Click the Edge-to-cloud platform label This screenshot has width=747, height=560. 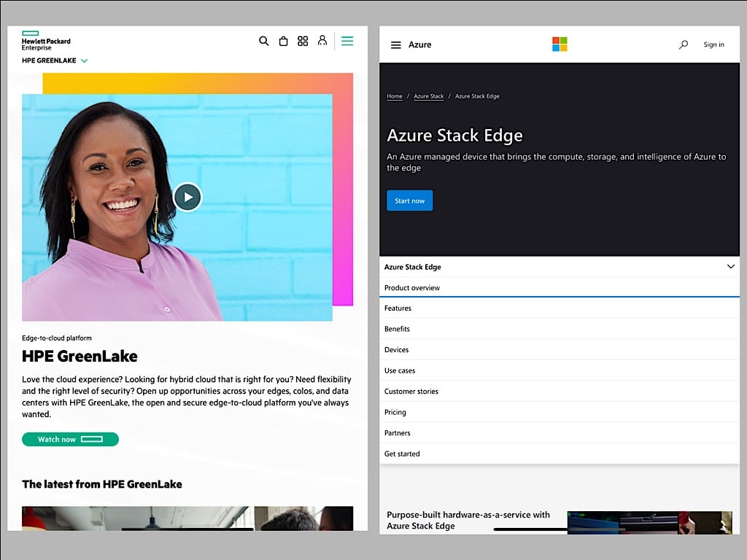[x=57, y=338]
